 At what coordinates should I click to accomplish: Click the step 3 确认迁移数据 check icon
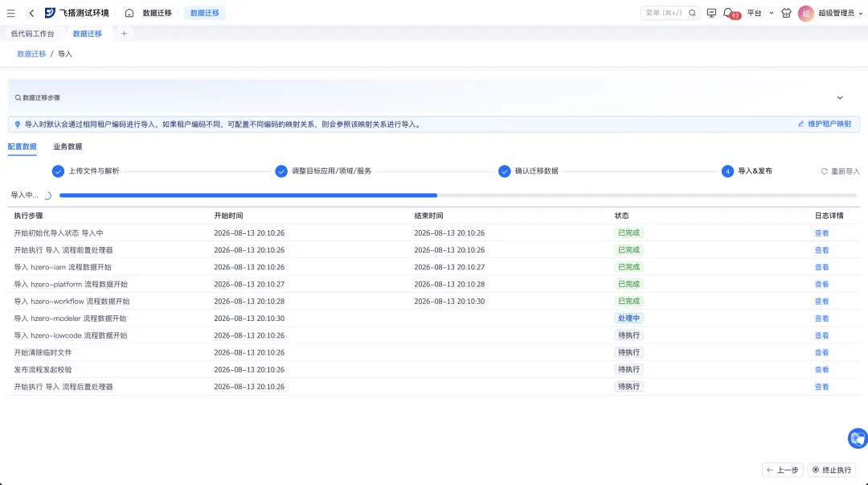pyautogui.click(x=504, y=171)
